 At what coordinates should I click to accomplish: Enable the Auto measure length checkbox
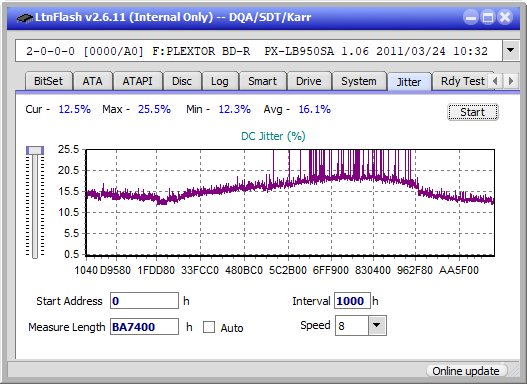pos(209,327)
